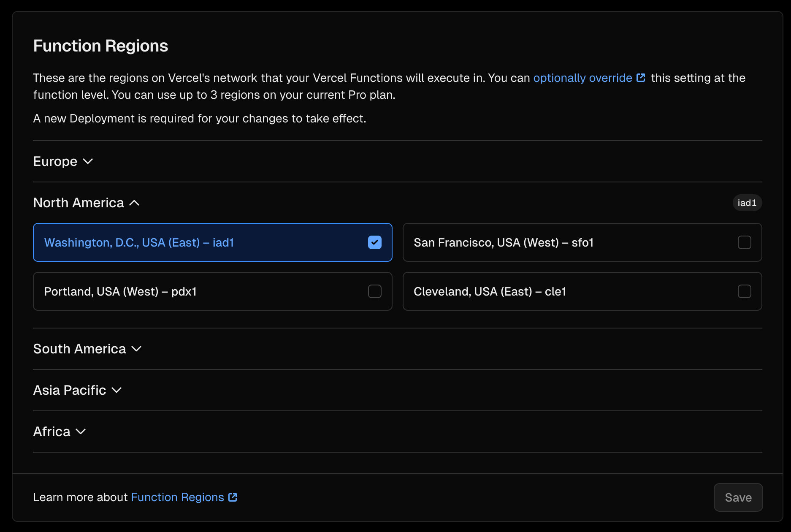Select the Portland, USA (West) label
This screenshot has width=791, height=532.
click(120, 291)
